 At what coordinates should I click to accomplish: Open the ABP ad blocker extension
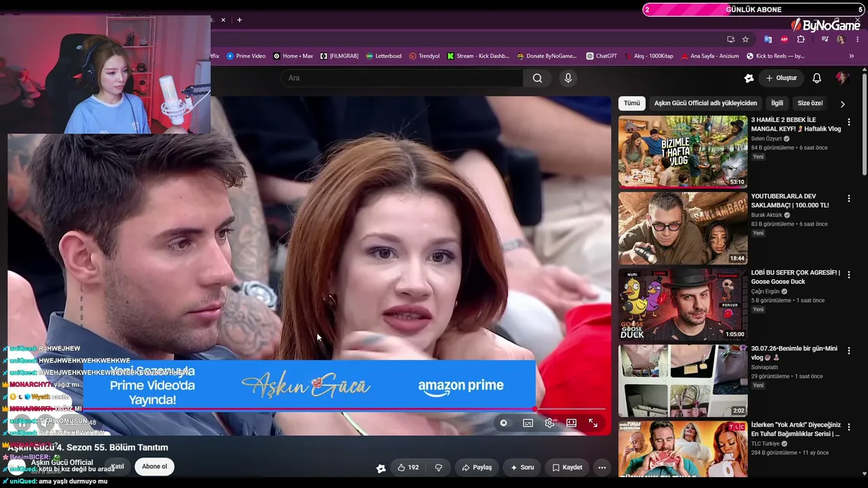click(x=785, y=39)
